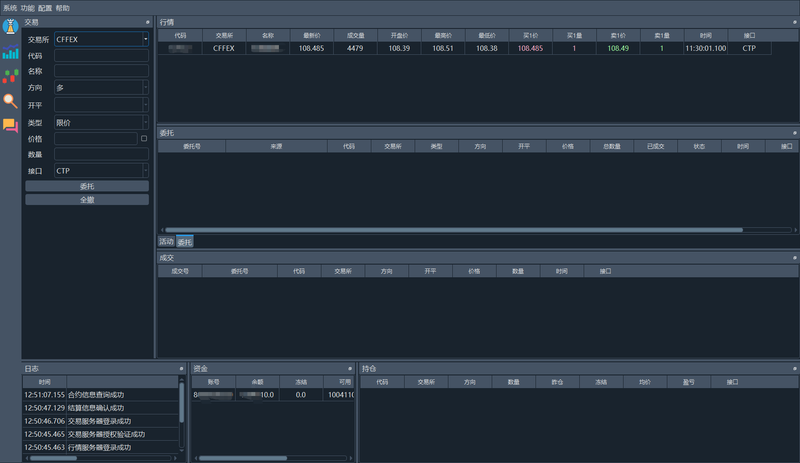
Task: Open the 方向 dropdown showing 多
Action: click(102, 88)
